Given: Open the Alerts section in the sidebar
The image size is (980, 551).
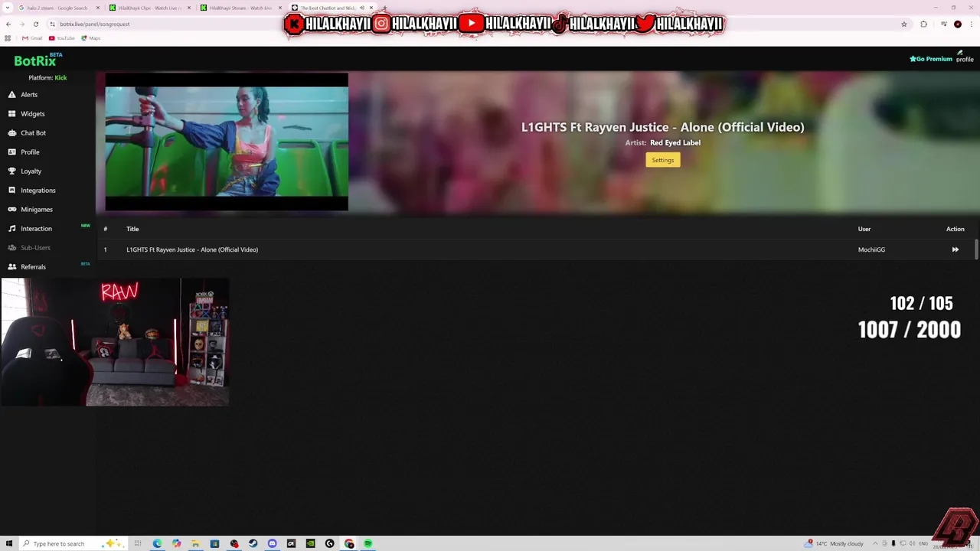Looking at the screenshot, I should 23,95.
